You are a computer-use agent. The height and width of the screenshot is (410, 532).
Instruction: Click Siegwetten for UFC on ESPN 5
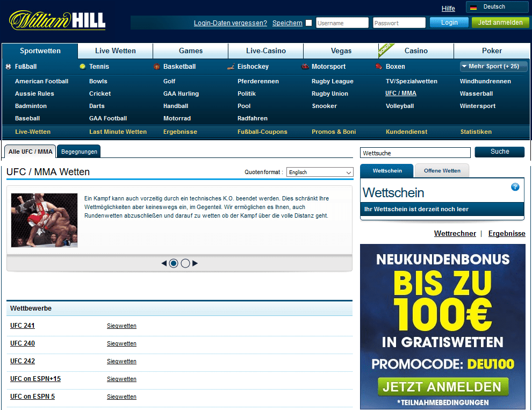(x=121, y=397)
